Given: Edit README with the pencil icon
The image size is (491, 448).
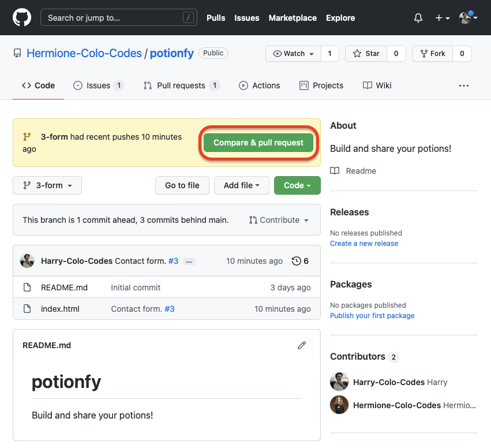Looking at the screenshot, I should coord(301,345).
